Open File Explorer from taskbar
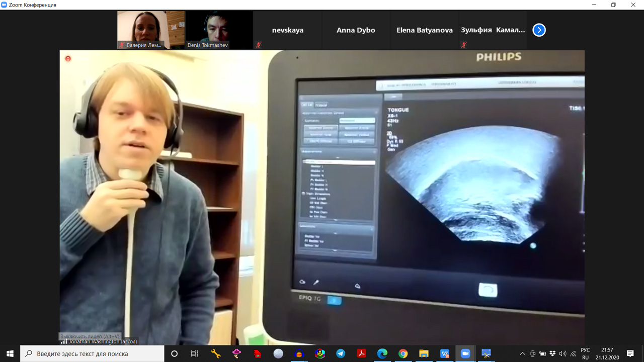 [x=424, y=353]
